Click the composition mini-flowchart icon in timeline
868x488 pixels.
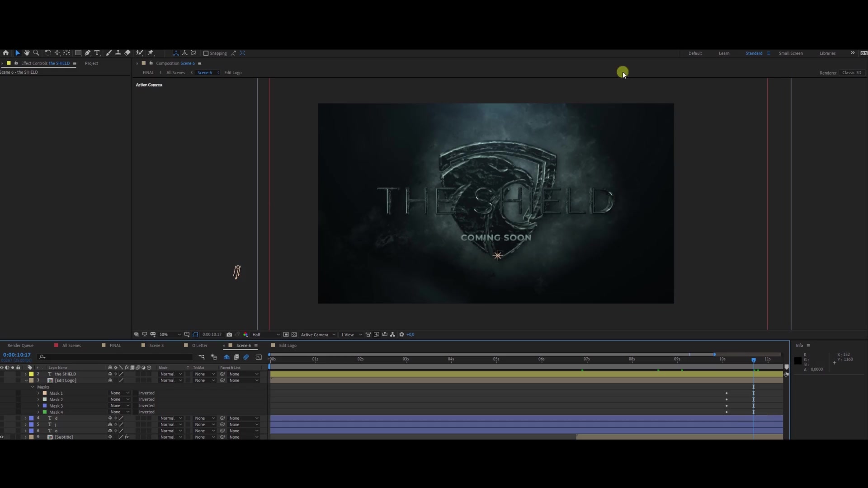point(202,357)
